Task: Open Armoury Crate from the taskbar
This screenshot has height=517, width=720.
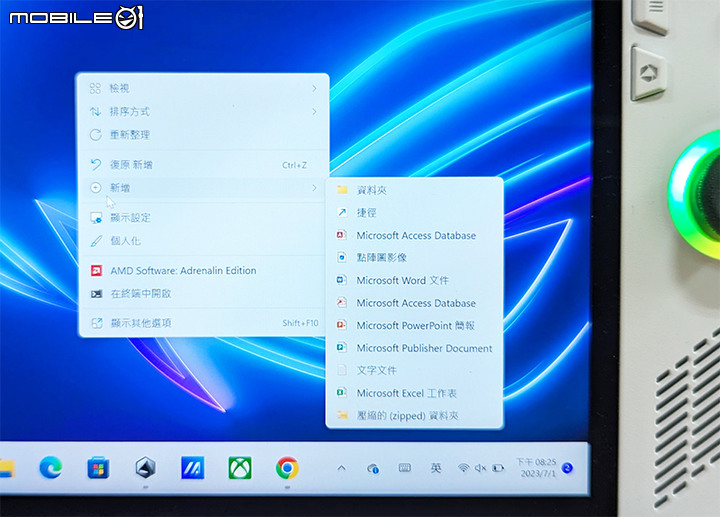Action: click(146, 468)
